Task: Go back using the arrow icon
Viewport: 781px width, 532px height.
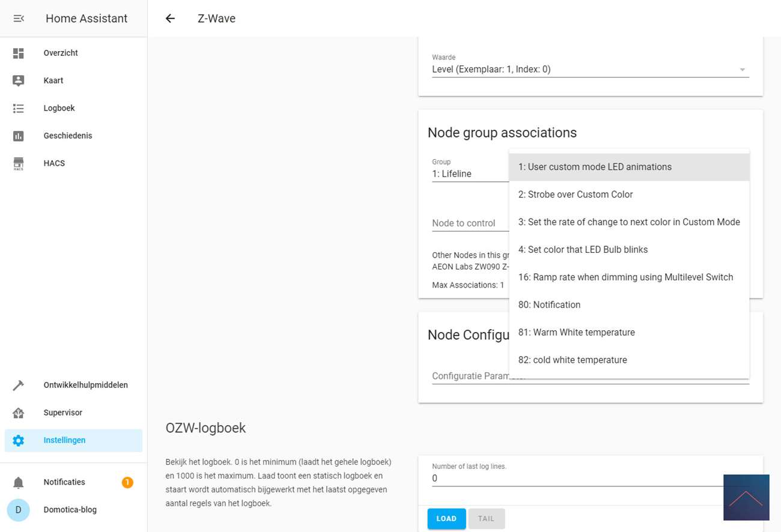Action: point(170,19)
